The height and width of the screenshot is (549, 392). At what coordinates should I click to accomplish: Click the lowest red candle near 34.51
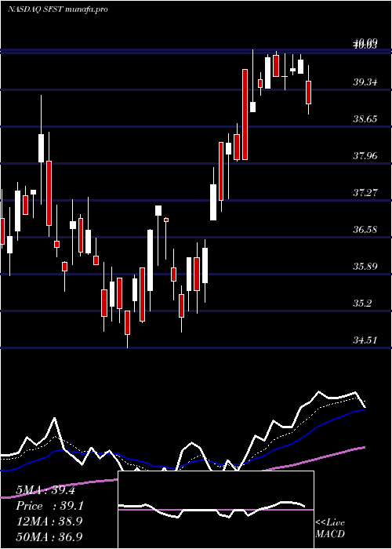(x=127, y=323)
